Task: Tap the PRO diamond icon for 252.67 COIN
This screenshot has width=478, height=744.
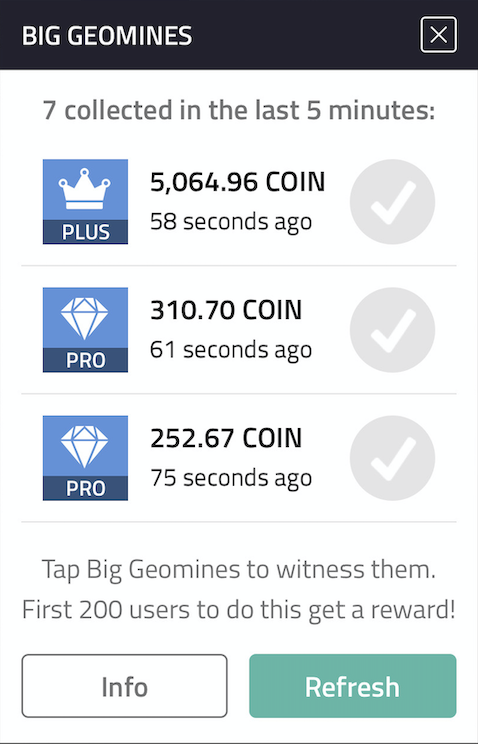Action: 85,458
